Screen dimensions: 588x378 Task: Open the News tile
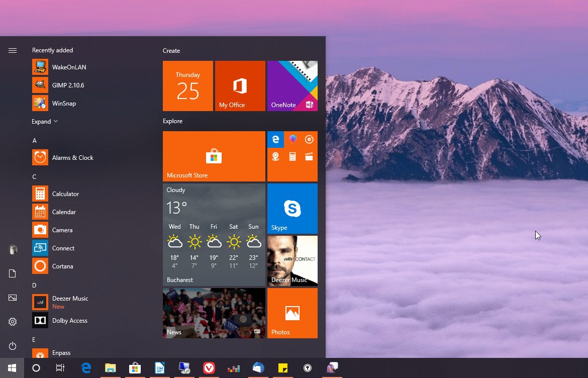pyautogui.click(x=214, y=313)
